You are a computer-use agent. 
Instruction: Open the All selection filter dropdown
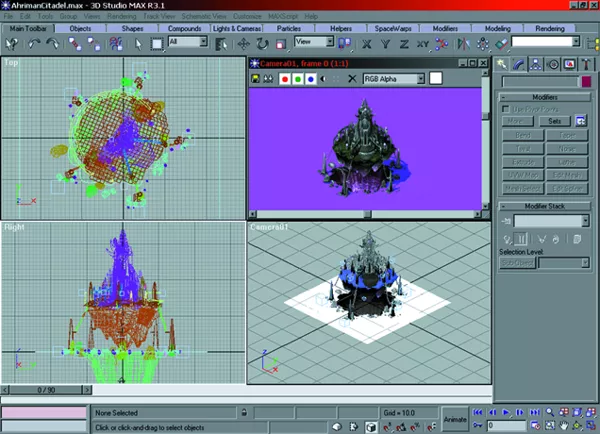coord(188,41)
